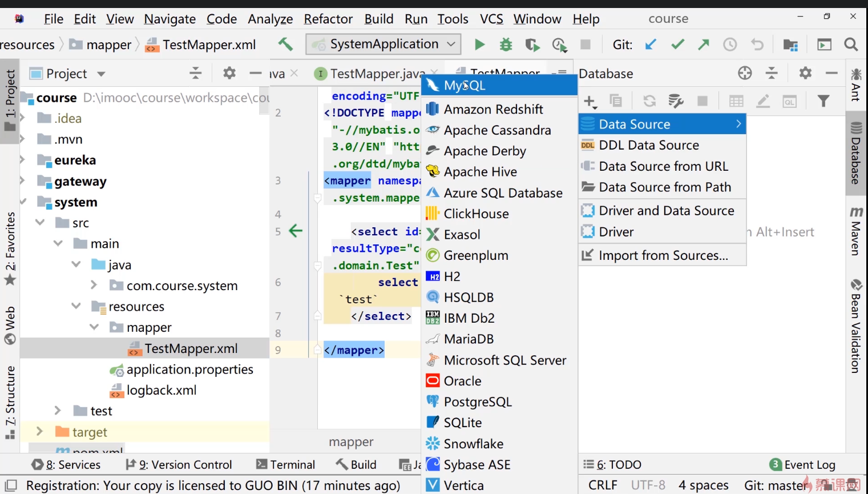Viewport: 868px width, 494px height.
Task: Expand com.course.system package
Action: pyautogui.click(x=94, y=284)
